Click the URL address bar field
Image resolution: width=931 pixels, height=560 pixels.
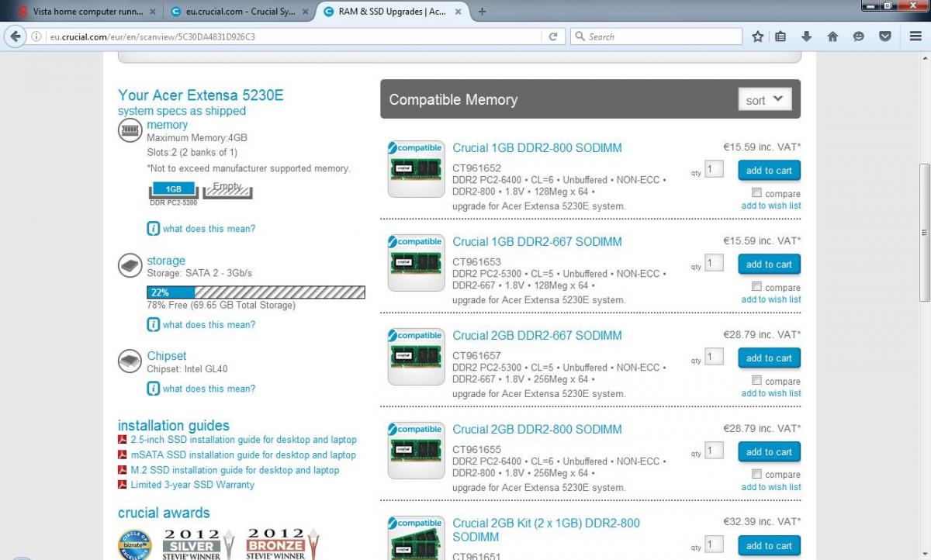295,36
